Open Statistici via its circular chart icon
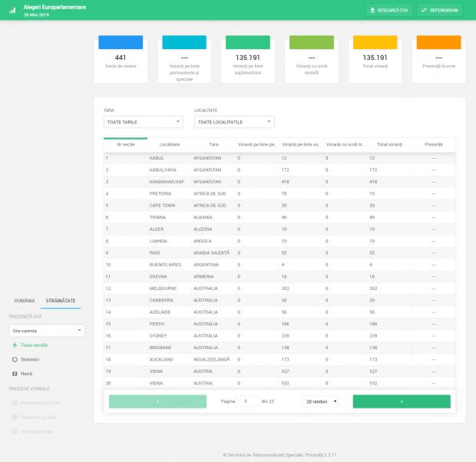The image size is (476, 462). 15,359
